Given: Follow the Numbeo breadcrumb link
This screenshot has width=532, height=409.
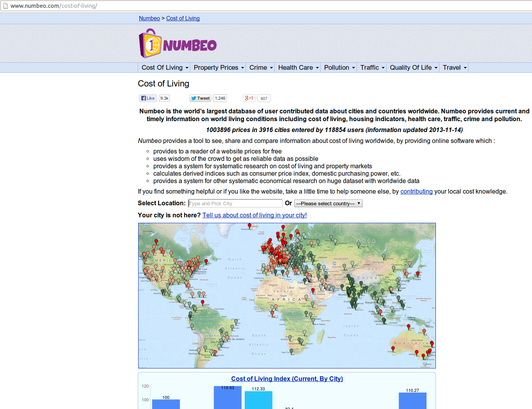Looking at the screenshot, I should tap(149, 18).
